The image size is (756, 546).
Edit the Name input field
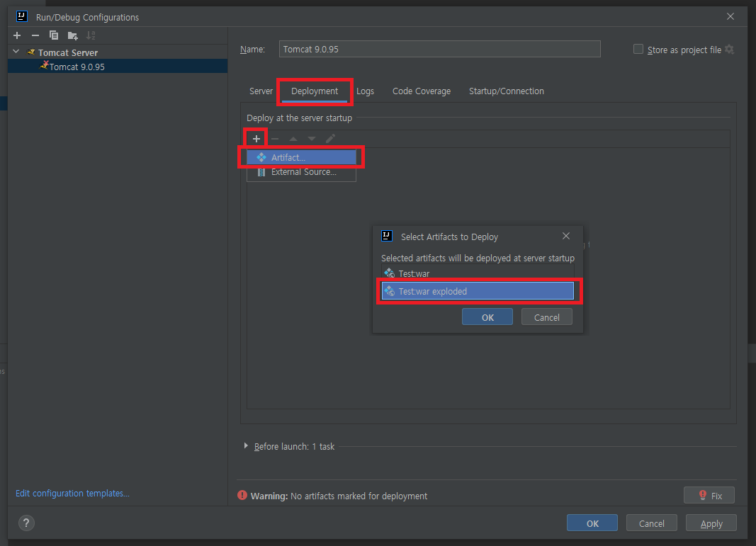tap(439, 49)
